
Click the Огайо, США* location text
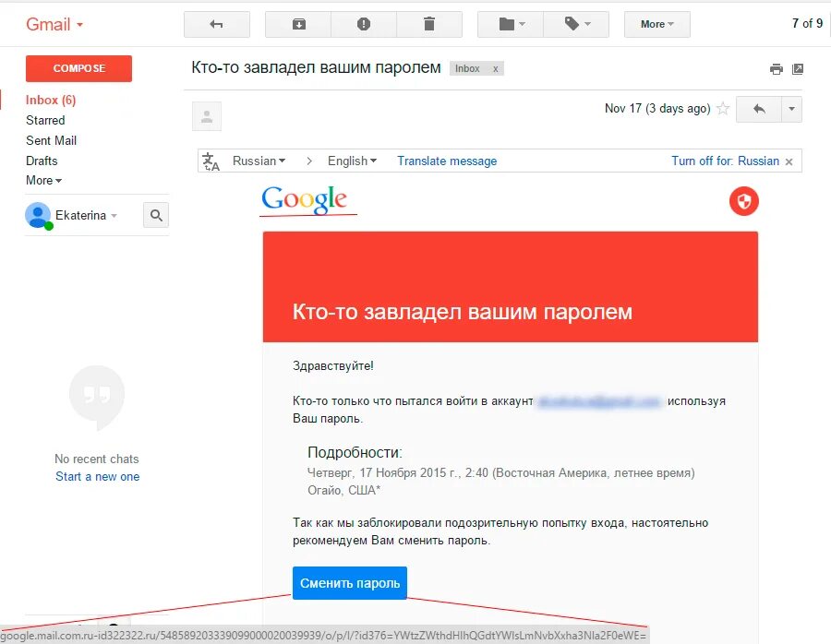tap(344, 491)
